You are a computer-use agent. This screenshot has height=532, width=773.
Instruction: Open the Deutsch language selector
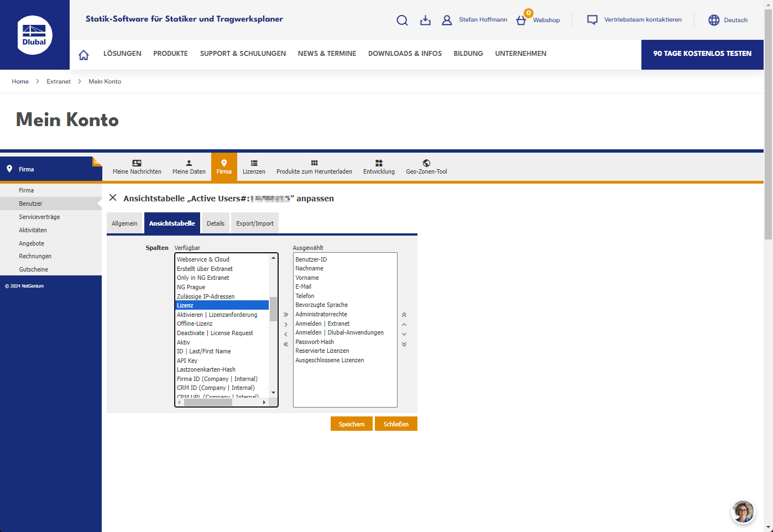(x=728, y=20)
